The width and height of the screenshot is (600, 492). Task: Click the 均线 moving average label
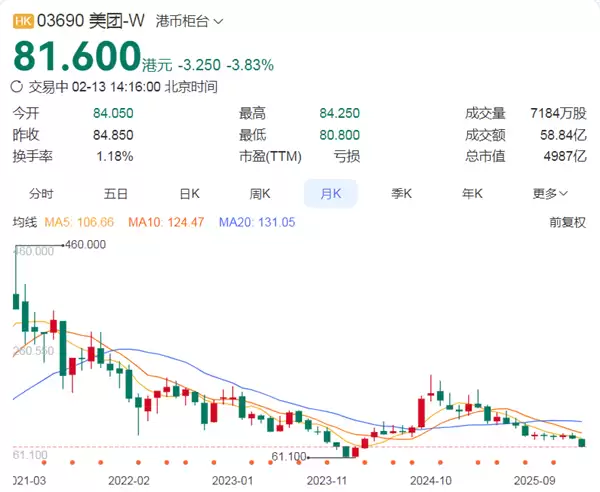[24, 221]
